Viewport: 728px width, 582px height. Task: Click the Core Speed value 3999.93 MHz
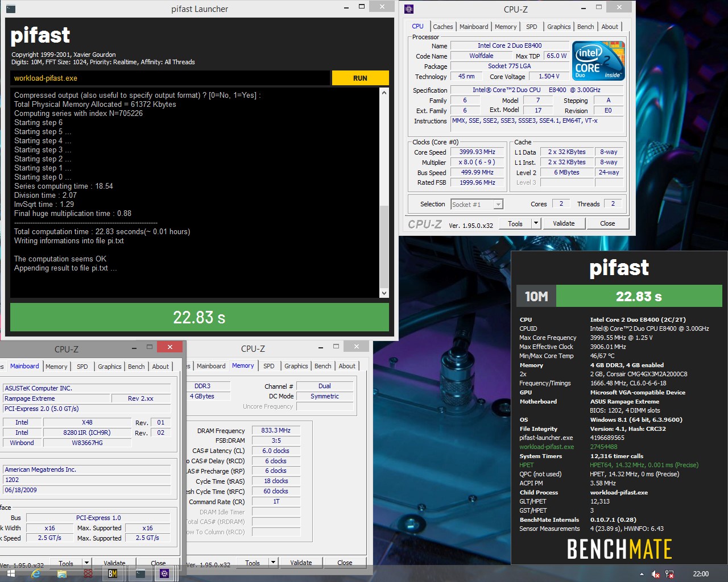click(478, 152)
